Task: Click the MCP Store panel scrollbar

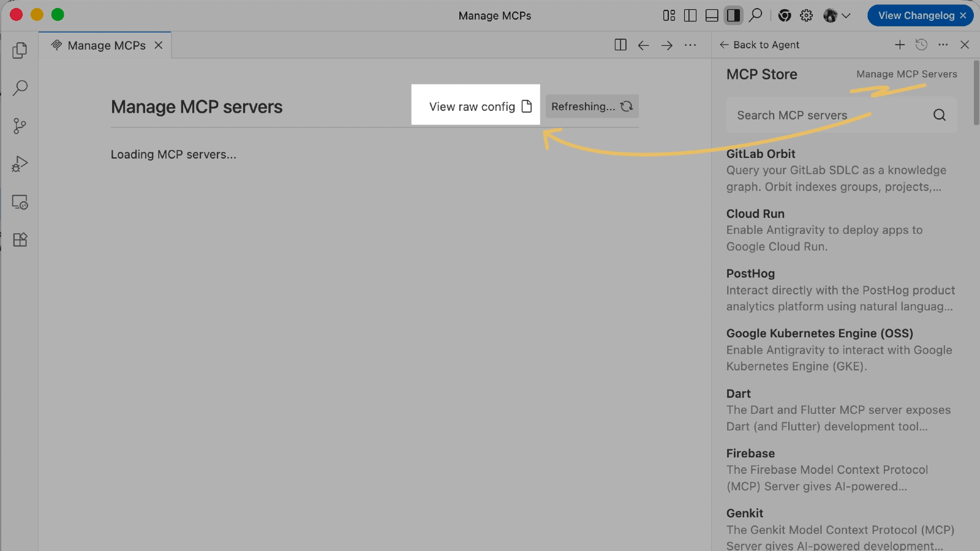Action: click(x=976, y=93)
